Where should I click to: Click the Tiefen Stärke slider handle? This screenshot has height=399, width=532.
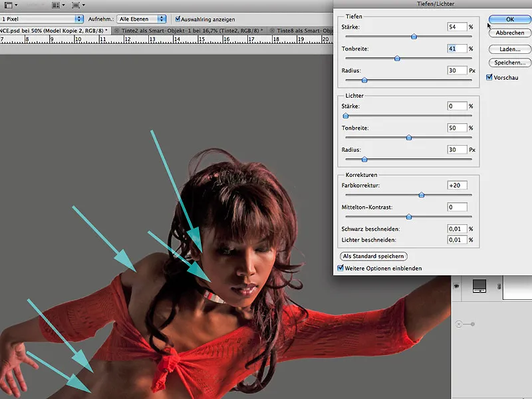point(414,37)
